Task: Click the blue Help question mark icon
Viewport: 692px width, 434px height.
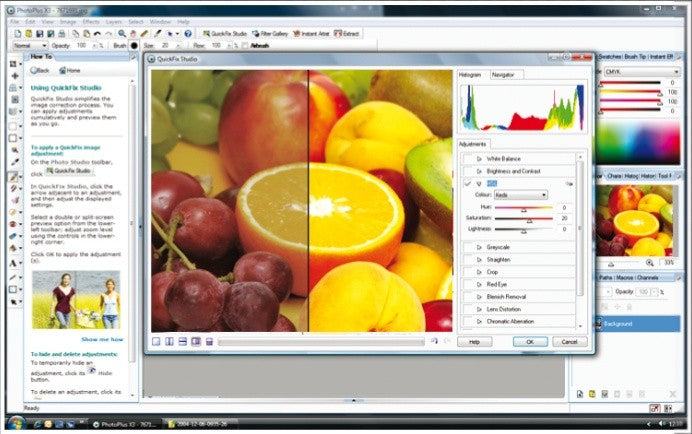Action: (188, 34)
